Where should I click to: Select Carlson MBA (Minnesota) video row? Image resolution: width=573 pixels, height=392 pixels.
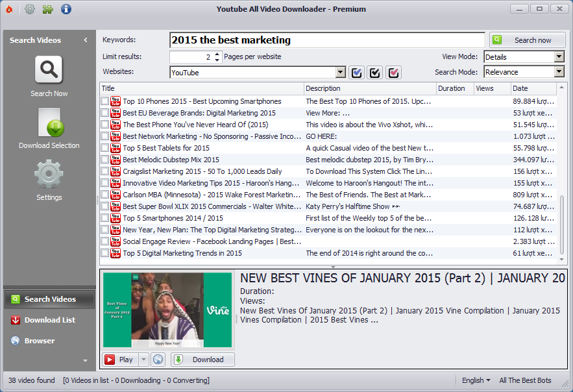(x=328, y=195)
